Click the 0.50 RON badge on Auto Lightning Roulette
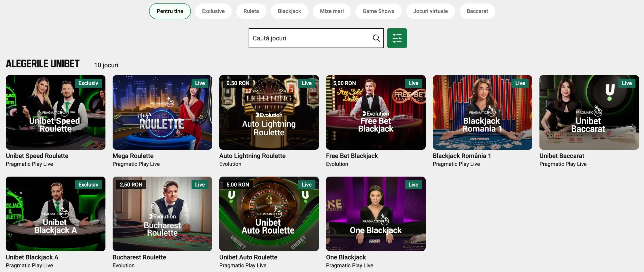 [x=238, y=83]
